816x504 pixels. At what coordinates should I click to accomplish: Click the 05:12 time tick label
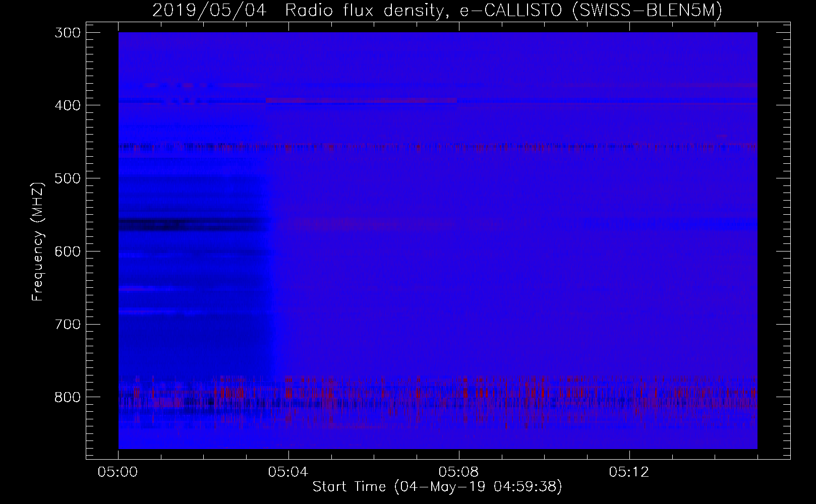[629, 472]
